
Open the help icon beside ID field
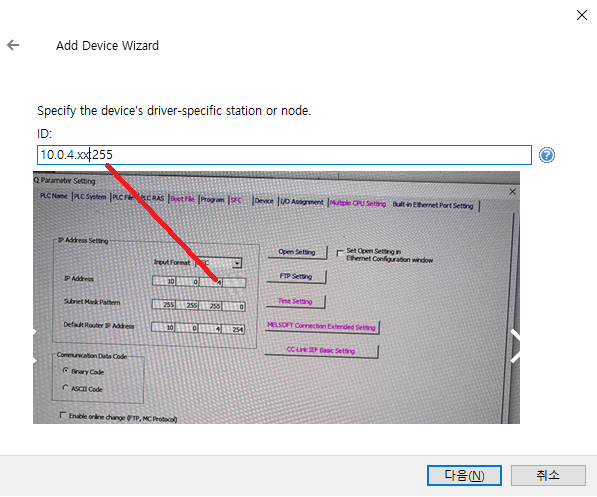(546, 155)
